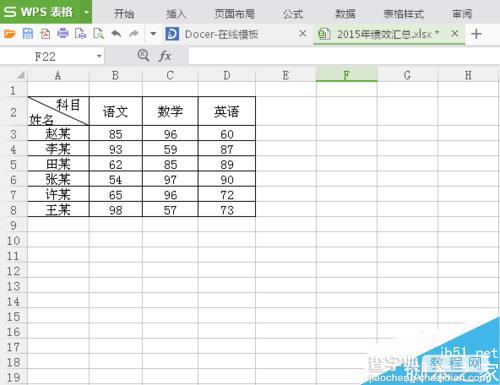Click 王某's 数学 score 57

coord(170,210)
